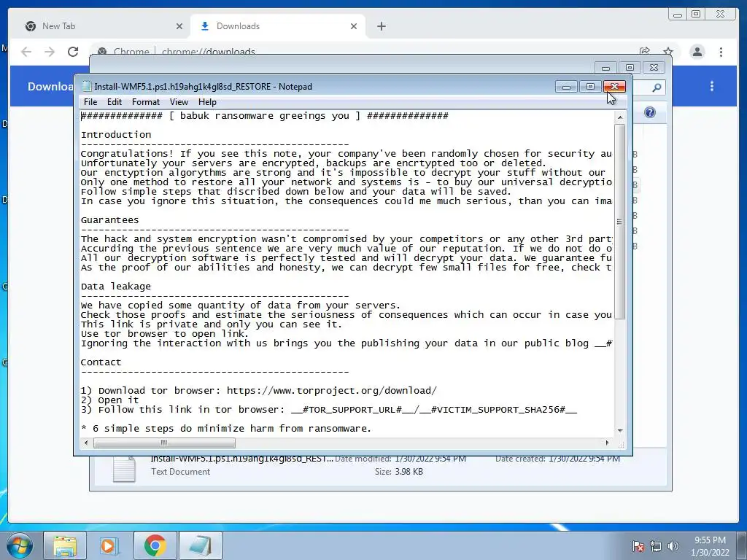Click the Chrome taskbar icon

[155, 545]
